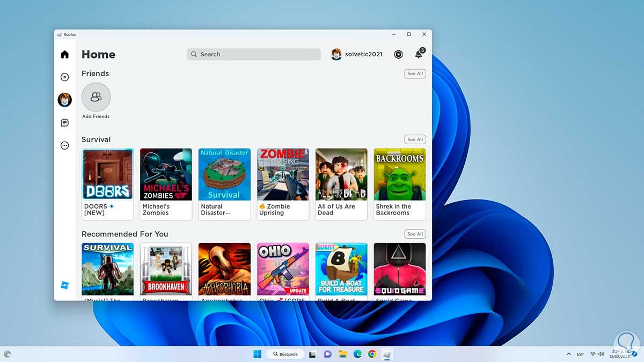
Task: Click the 'Survival' section heading
Action: 96,139
